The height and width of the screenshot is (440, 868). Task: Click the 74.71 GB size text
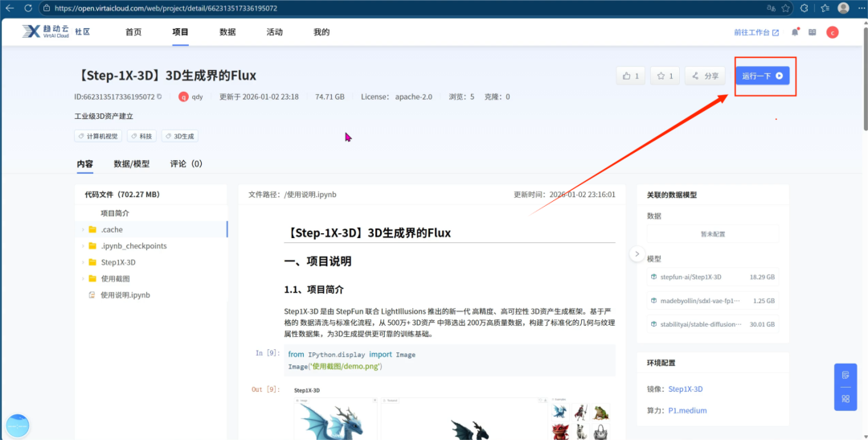(x=330, y=97)
